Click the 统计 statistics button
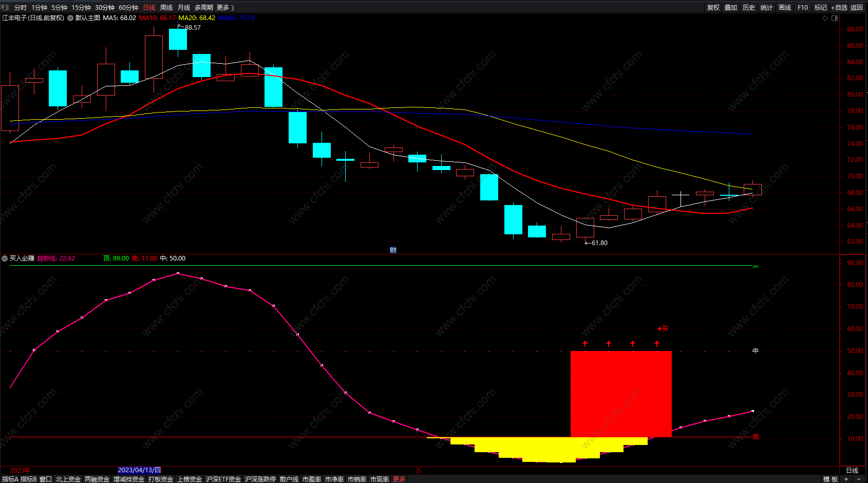The image size is (868, 483). [x=767, y=7]
